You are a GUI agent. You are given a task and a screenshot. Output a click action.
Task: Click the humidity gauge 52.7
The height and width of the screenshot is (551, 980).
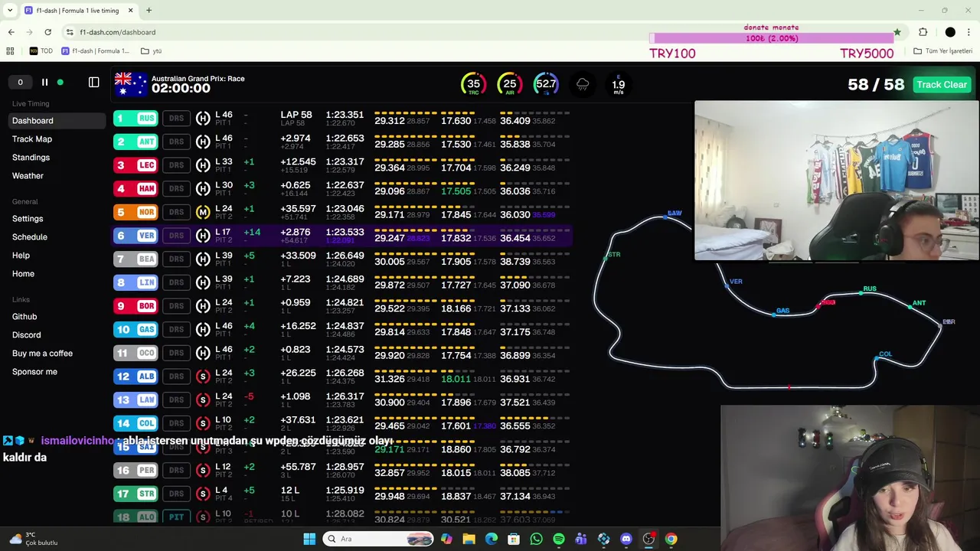[x=546, y=84]
